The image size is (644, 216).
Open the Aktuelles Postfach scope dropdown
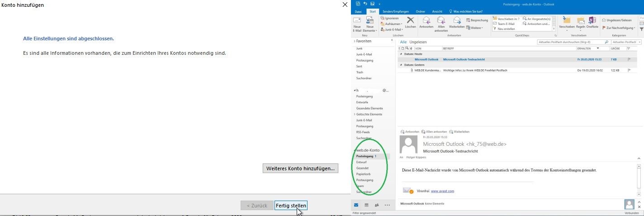626,42
